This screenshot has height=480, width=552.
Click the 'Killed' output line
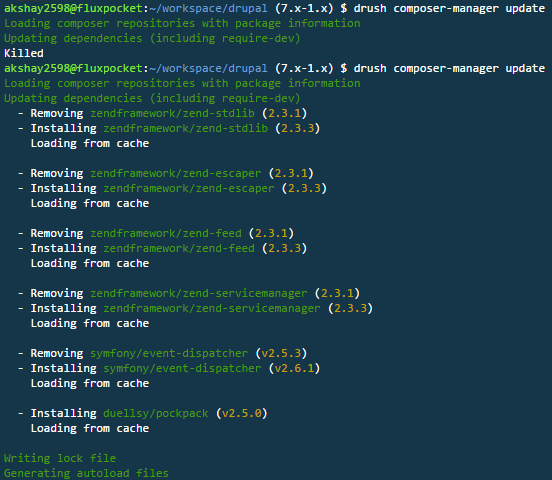(24, 53)
